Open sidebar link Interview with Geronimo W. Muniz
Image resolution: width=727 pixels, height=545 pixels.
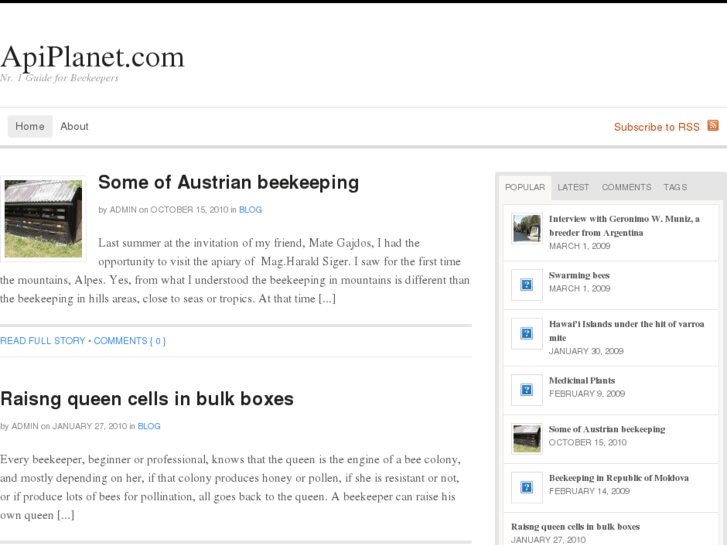[624, 226]
